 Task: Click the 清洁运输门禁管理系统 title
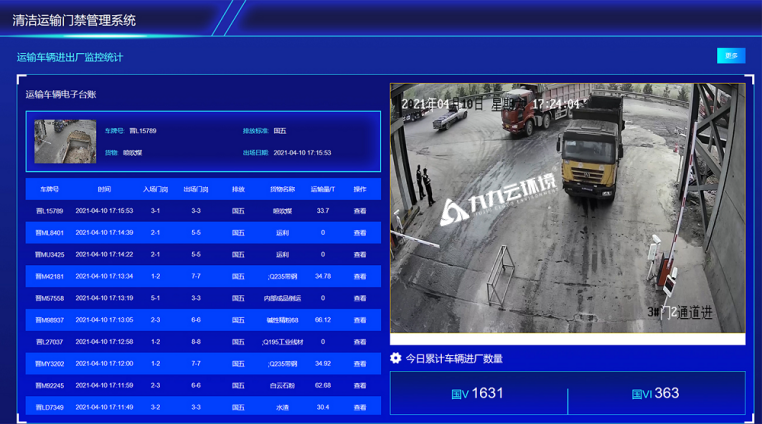pyautogui.click(x=74, y=20)
